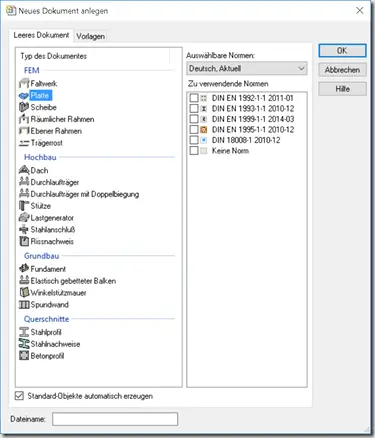Switch to the Vorlagen tab
Viewport: 375px width, 438px height.
(90, 36)
